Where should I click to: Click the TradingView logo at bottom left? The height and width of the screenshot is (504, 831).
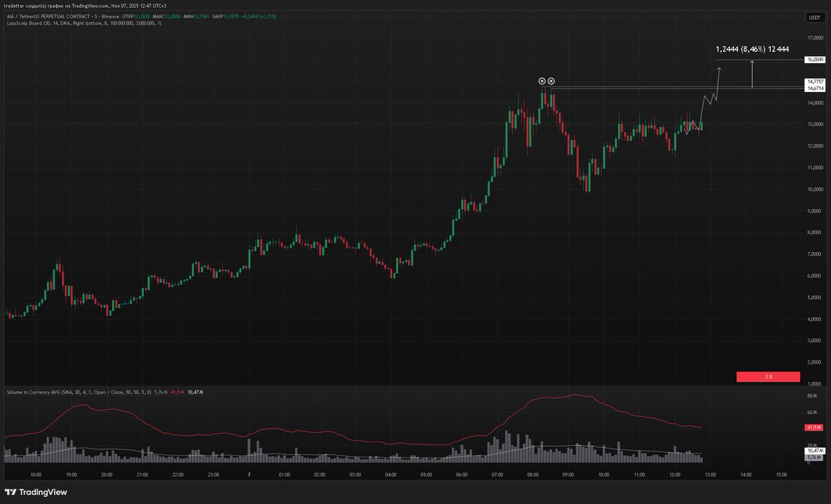tap(35, 492)
